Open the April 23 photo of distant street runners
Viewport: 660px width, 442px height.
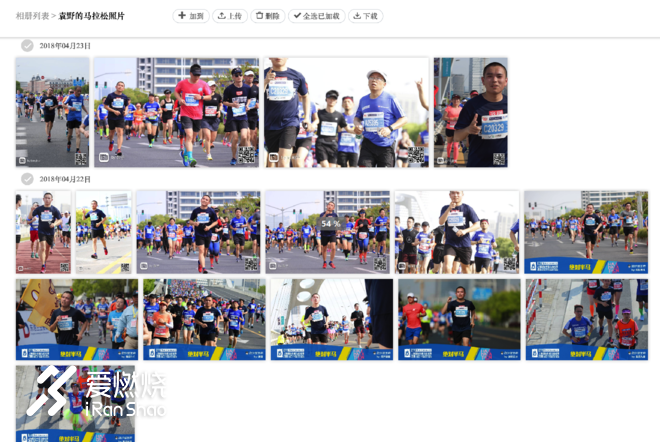point(52,112)
